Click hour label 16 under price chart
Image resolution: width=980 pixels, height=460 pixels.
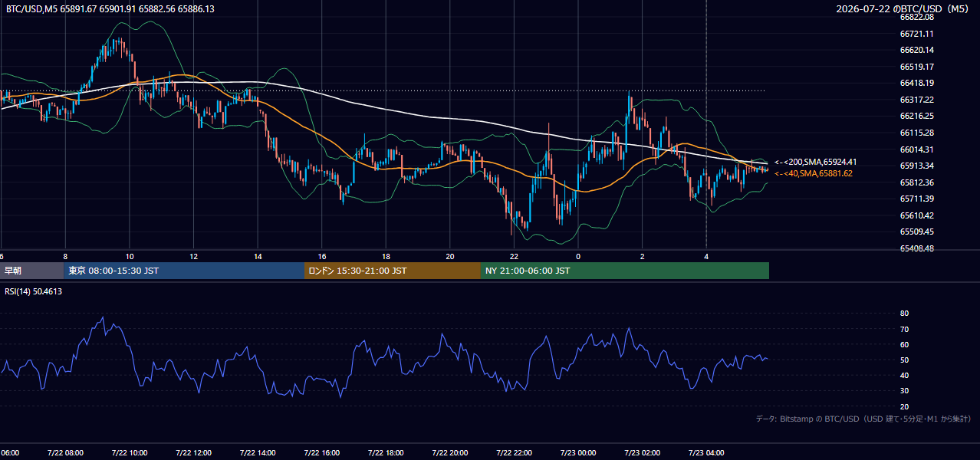pyautogui.click(x=322, y=257)
